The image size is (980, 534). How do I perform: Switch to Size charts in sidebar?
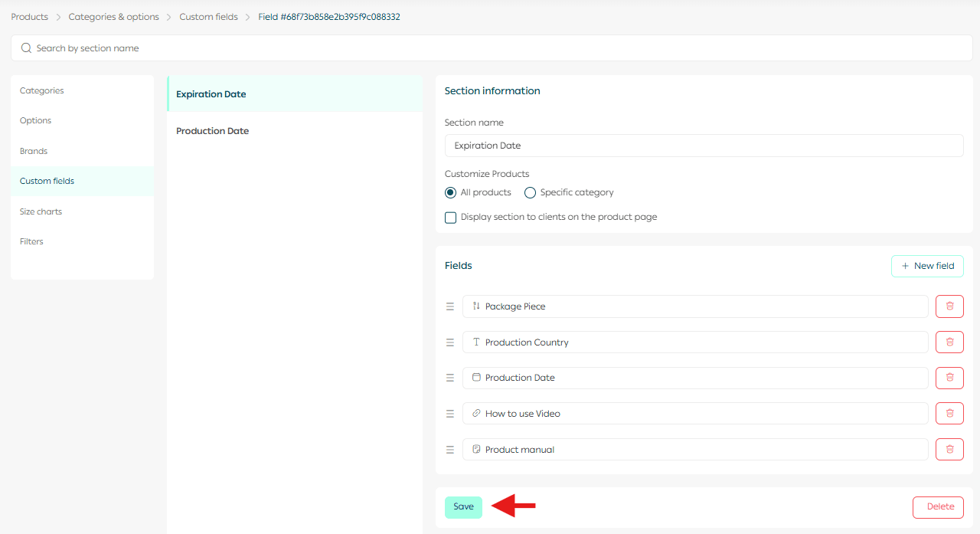(x=41, y=211)
